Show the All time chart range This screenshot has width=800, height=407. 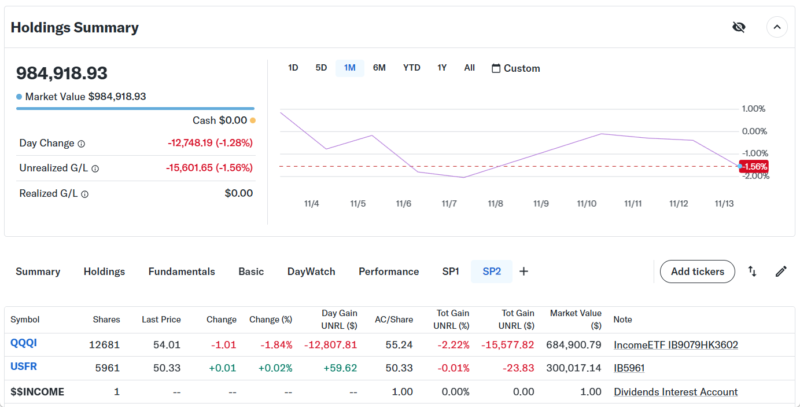[469, 68]
